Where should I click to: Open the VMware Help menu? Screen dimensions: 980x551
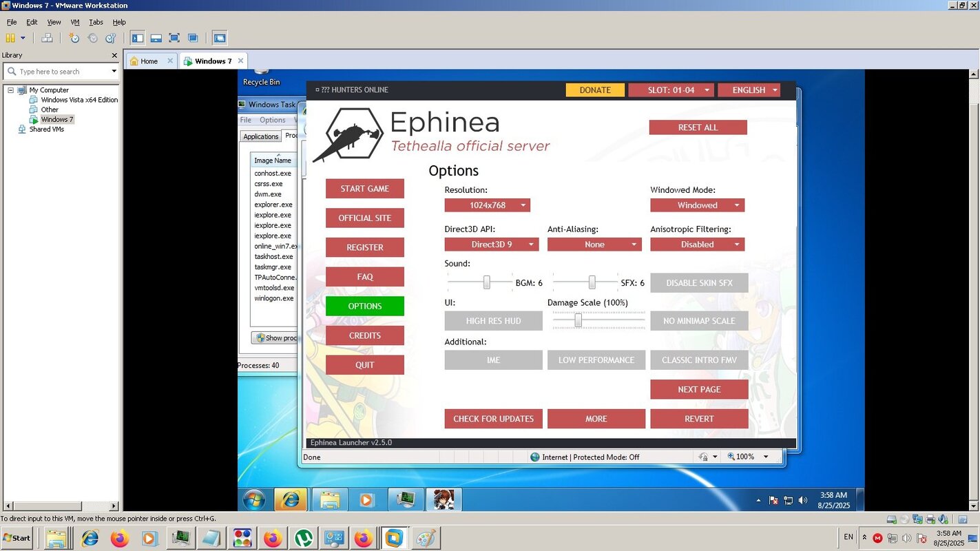pyautogui.click(x=119, y=22)
